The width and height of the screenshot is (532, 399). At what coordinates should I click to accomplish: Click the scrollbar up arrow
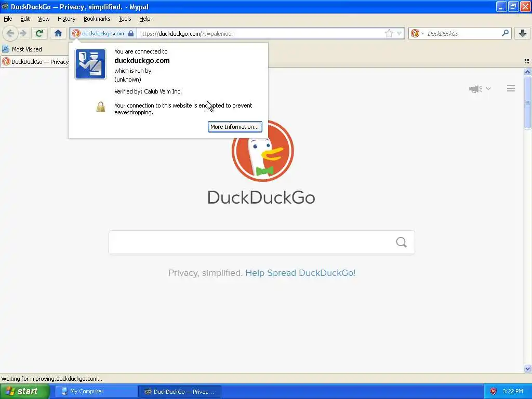coord(527,72)
